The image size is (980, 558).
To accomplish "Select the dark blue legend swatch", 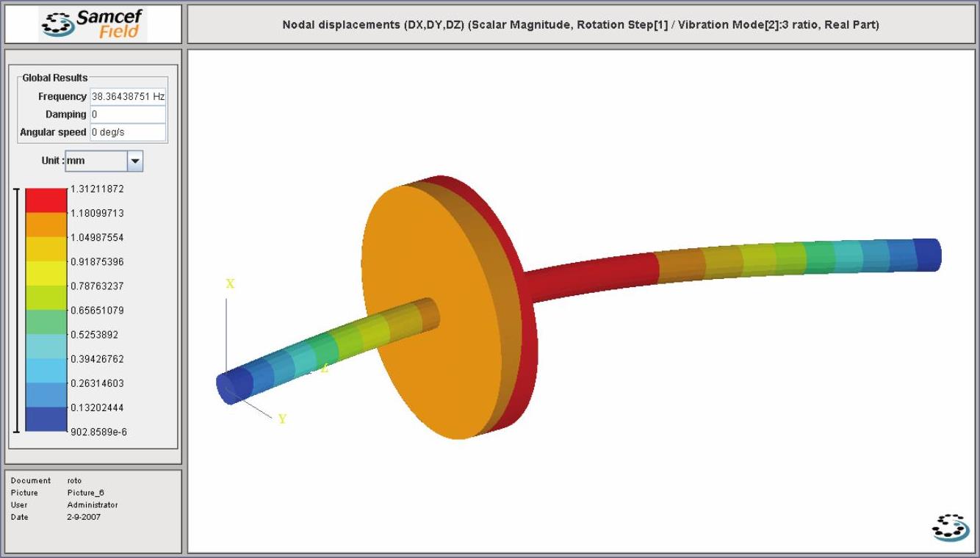I will [46, 419].
